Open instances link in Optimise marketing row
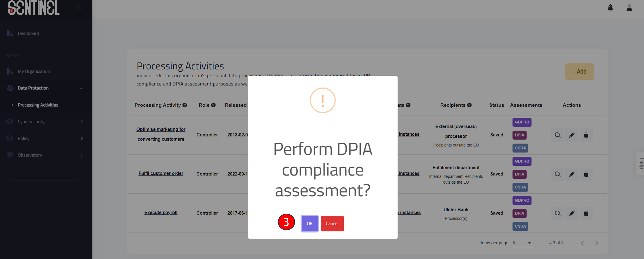This screenshot has height=259, width=644. (409, 134)
